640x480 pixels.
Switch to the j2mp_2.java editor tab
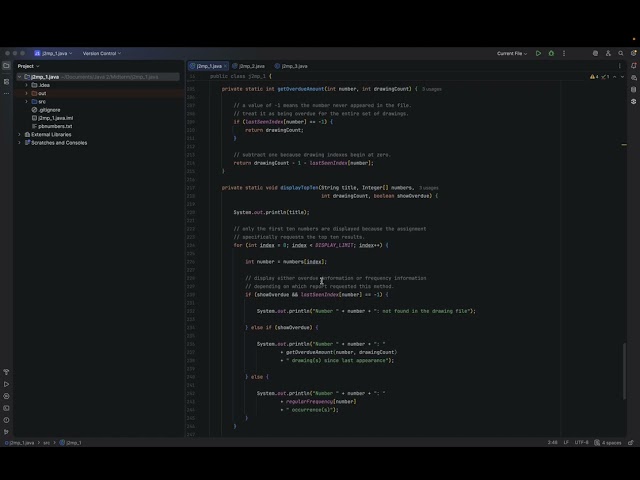click(249, 66)
